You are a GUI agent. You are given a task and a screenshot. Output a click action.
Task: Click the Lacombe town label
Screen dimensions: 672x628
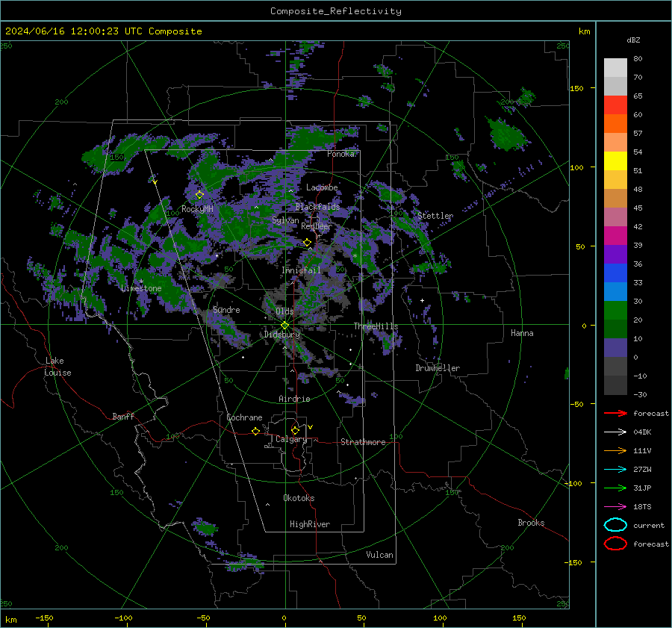pos(322,187)
